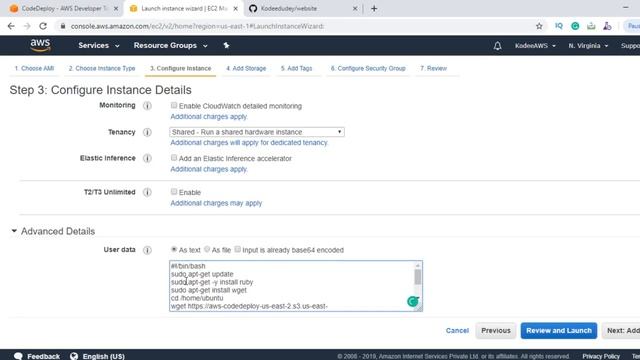The height and width of the screenshot is (360, 640).
Task: Click the AWS logo home icon
Action: click(40, 45)
